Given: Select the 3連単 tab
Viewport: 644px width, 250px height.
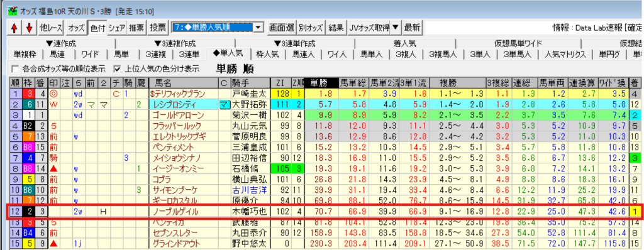Looking at the screenshot, I should (x=190, y=54).
